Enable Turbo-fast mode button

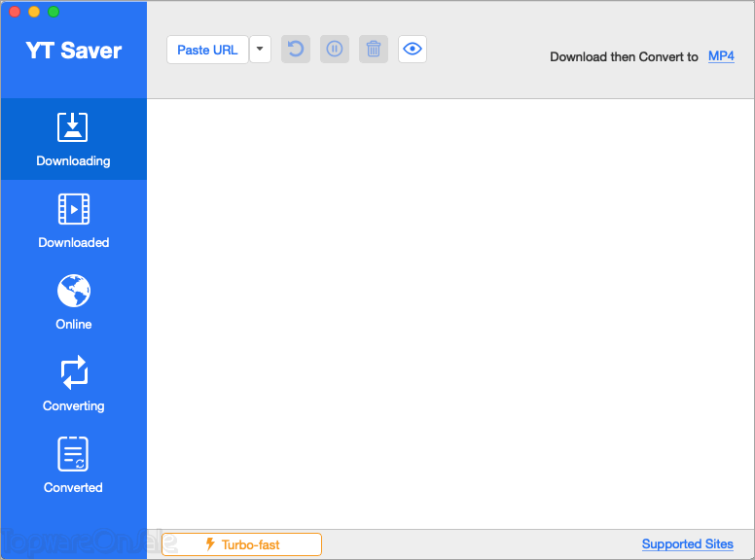[241, 544]
